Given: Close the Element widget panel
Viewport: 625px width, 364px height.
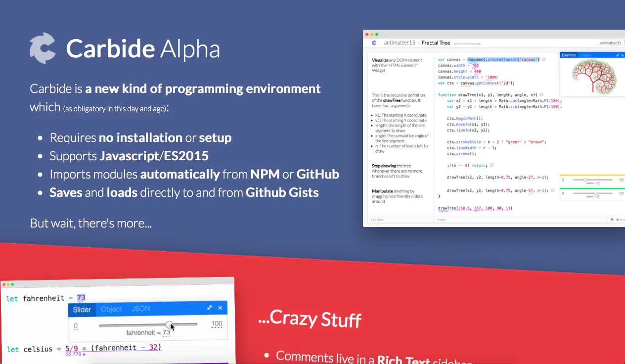Looking at the screenshot, I should click(x=623, y=55).
